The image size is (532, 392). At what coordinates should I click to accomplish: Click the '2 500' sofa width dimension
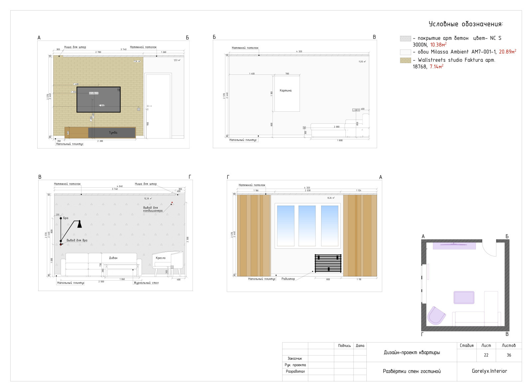(x=101, y=281)
